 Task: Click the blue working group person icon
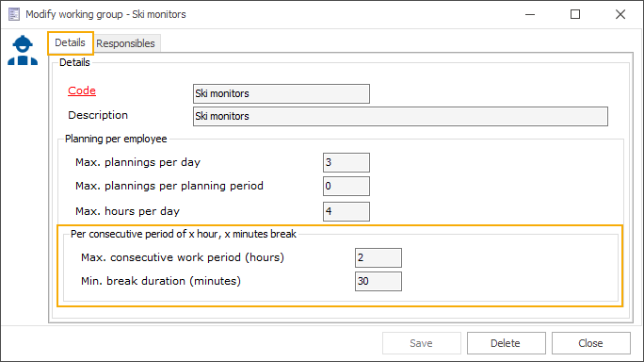click(23, 50)
